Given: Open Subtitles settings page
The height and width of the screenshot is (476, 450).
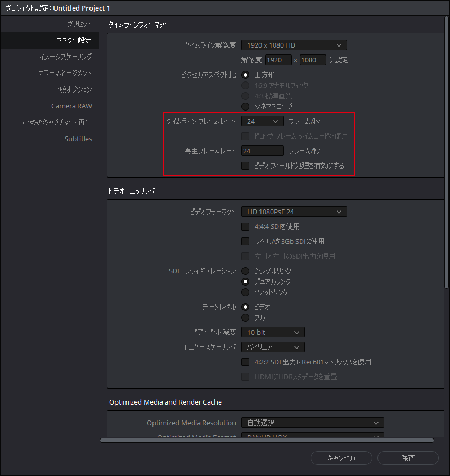Looking at the screenshot, I should (78, 139).
